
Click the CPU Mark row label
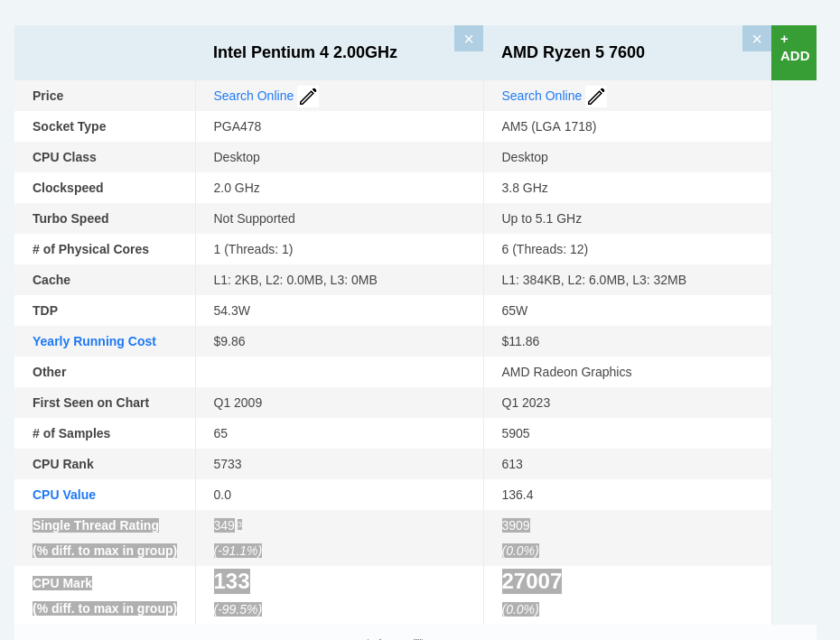(62, 583)
